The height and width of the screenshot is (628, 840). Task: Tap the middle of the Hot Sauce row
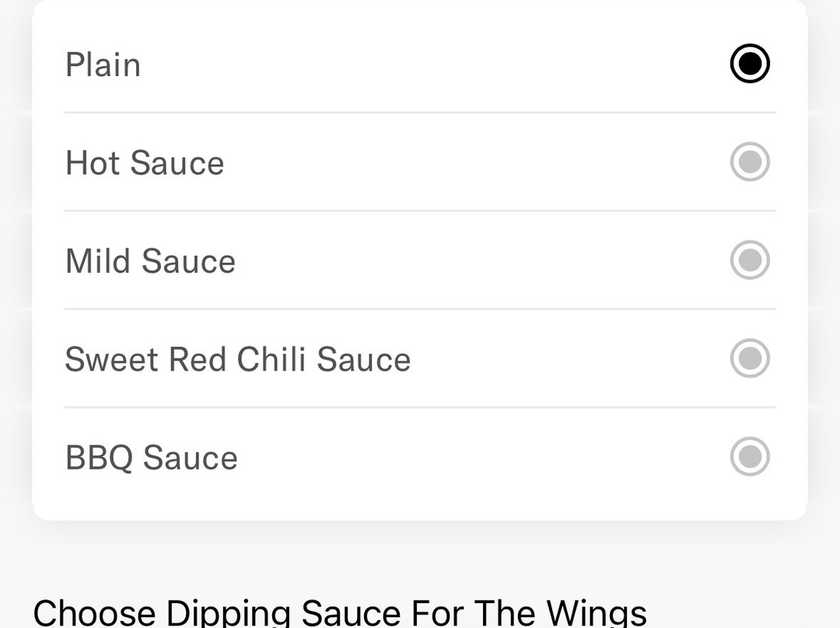pos(420,162)
